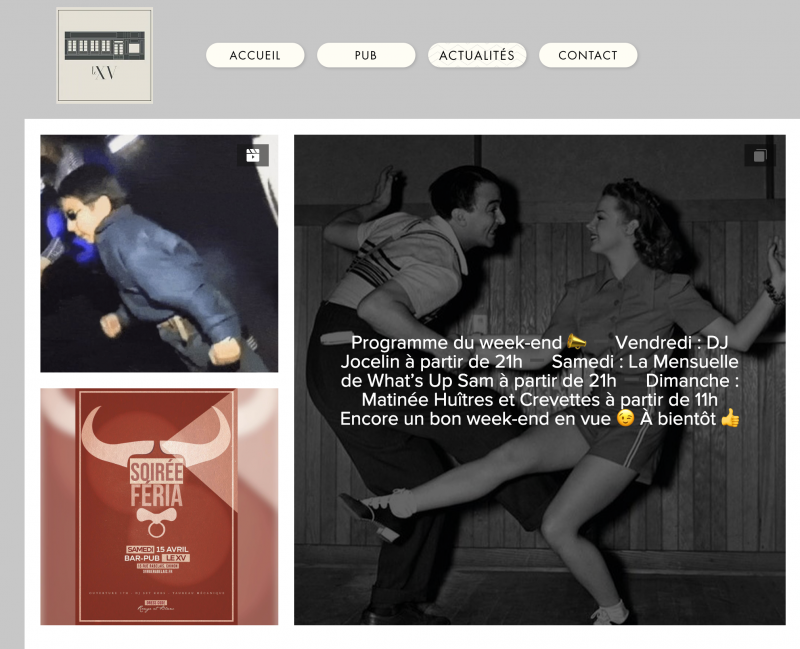The width and height of the screenshot is (800, 649).
Task: Click the "Programme du week-end" caption text
Action: pos(456,342)
